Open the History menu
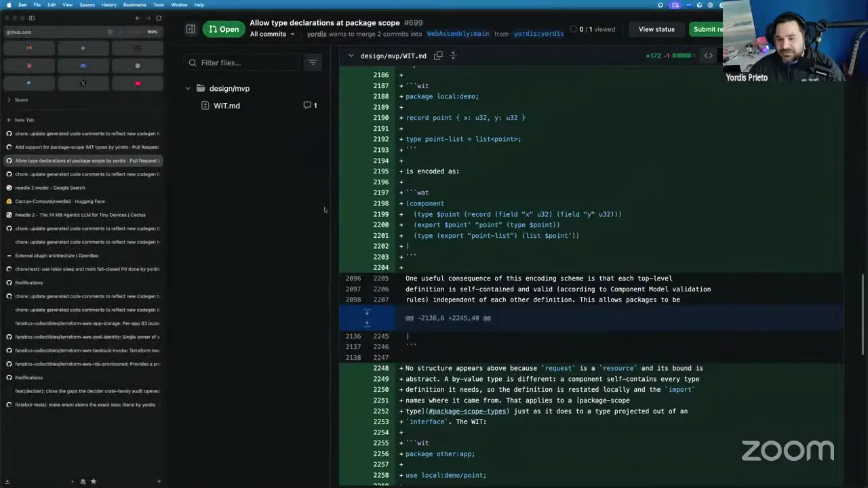 pyautogui.click(x=108, y=5)
